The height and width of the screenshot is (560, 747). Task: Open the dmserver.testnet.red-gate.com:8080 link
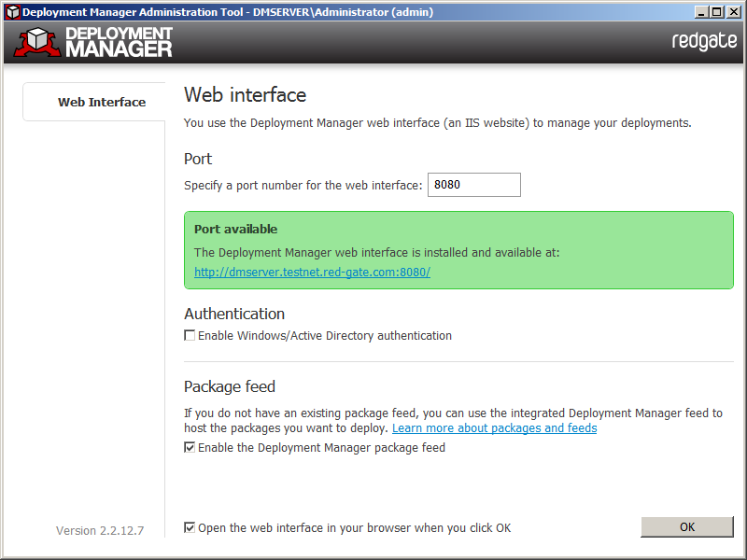coord(312,272)
